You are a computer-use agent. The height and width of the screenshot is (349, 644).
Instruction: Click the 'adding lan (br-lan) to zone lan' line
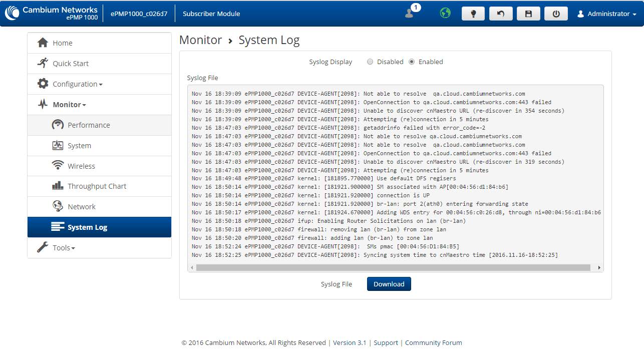[x=312, y=238]
